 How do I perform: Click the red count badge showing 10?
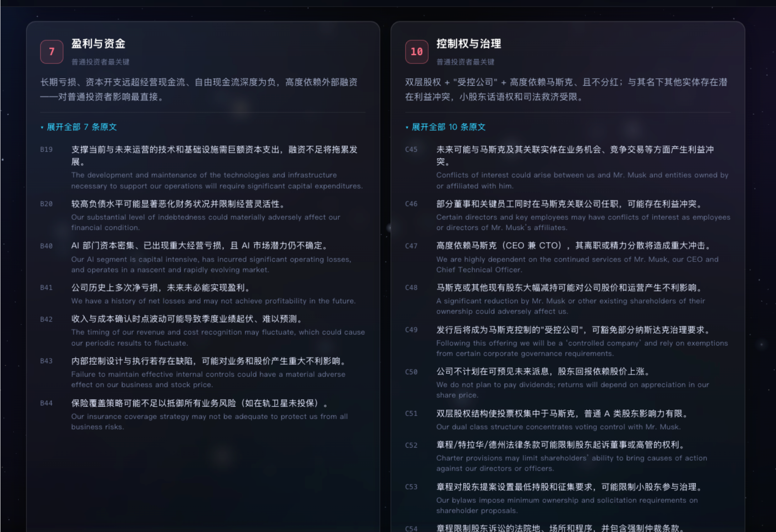[x=417, y=52]
